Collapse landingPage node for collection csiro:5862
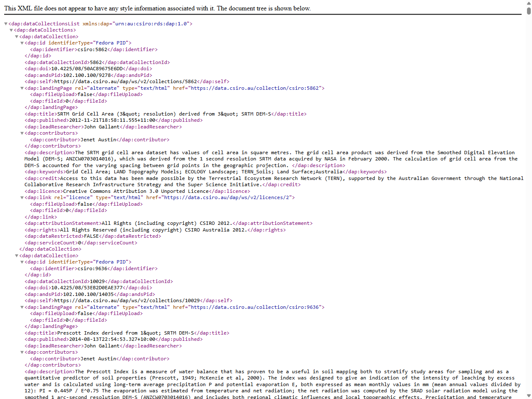Viewport: 532px width, 399px height. point(22,89)
